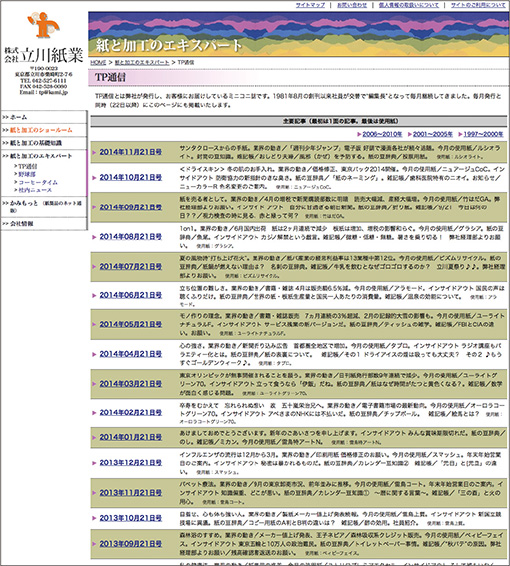The width and height of the screenshot is (510, 566).
Task: Click 紙と加工のエキスパート breadcrumb link
Action: tap(142, 62)
